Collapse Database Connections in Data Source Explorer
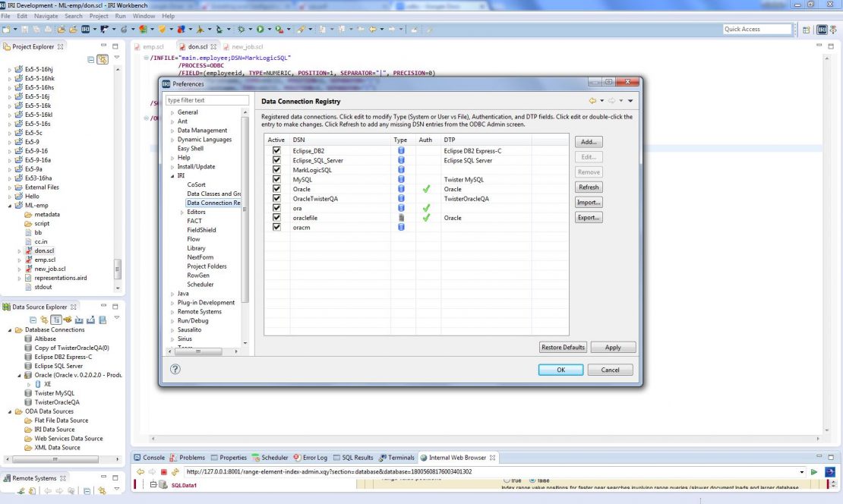Screen dimensions: 843x504 (10, 330)
